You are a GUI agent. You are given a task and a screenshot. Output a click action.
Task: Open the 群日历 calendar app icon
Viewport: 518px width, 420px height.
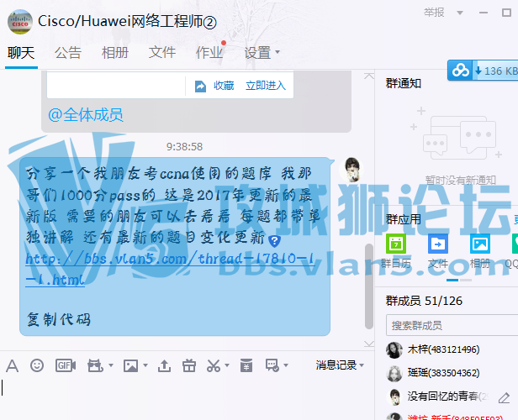point(396,244)
